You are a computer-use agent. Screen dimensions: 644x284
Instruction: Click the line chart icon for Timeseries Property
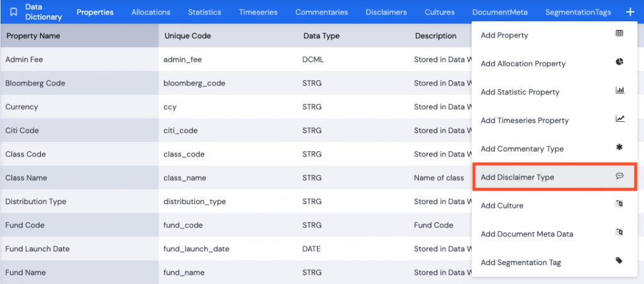pos(619,119)
